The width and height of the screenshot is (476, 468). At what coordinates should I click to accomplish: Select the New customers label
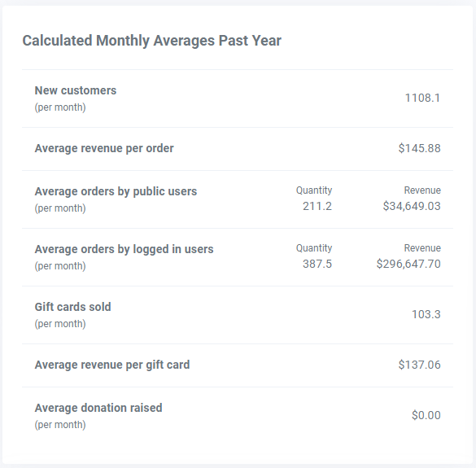tap(76, 90)
